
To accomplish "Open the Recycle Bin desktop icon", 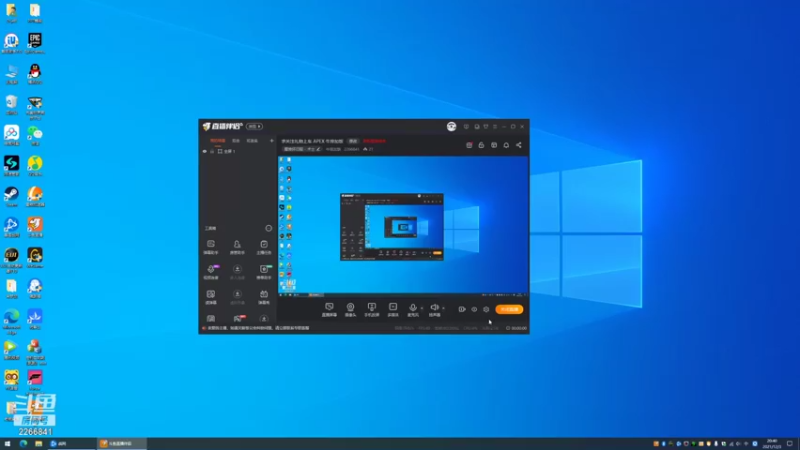I will pyautogui.click(x=11, y=105).
